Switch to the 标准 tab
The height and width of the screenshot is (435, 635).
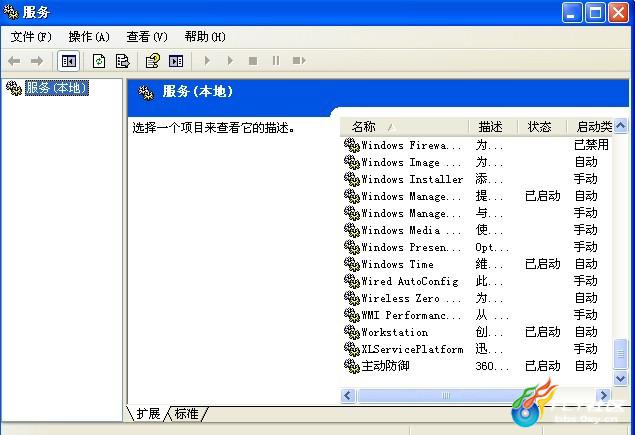click(187, 414)
